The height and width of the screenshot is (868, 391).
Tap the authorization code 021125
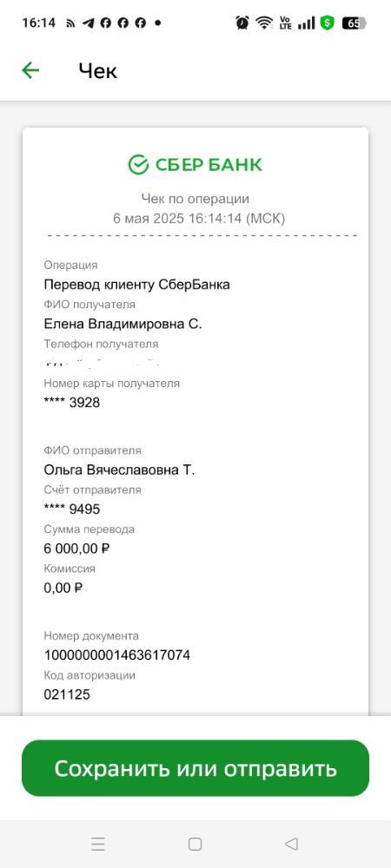[x=67, y=694]
